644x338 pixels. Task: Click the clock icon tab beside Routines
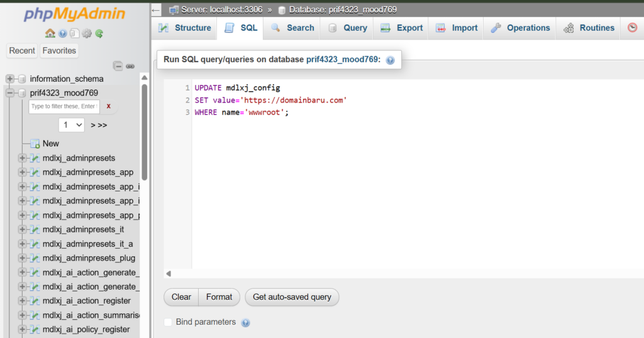coord(632,28)
